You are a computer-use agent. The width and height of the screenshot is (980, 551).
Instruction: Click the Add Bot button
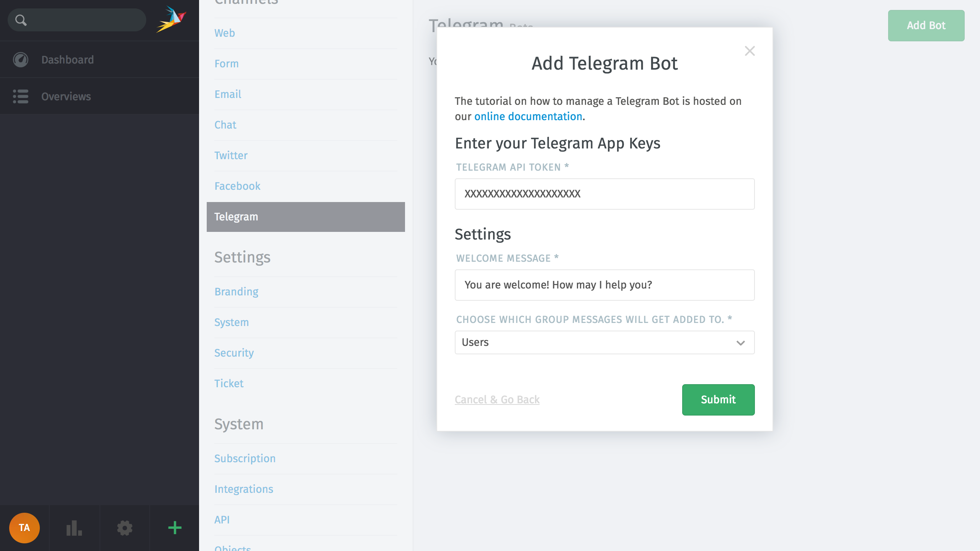click(x=926, y=26)
